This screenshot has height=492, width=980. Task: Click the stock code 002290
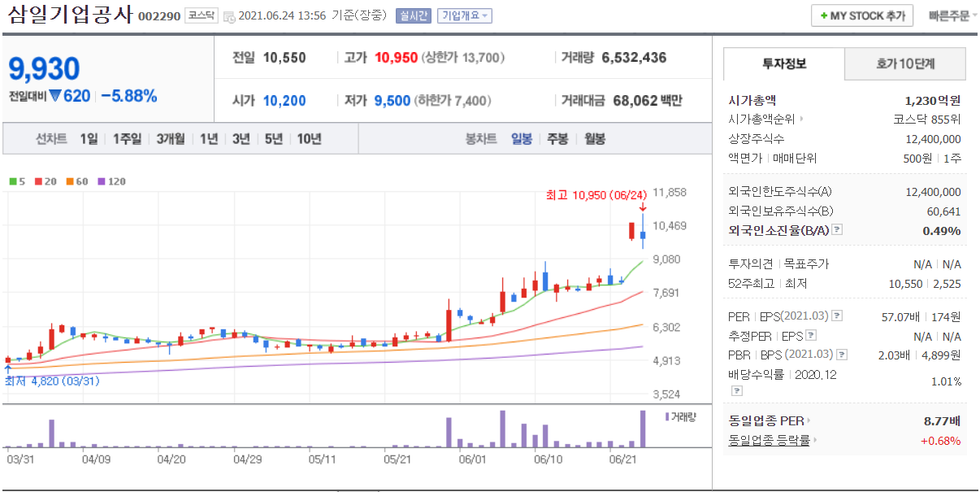[x=159, y=16]
